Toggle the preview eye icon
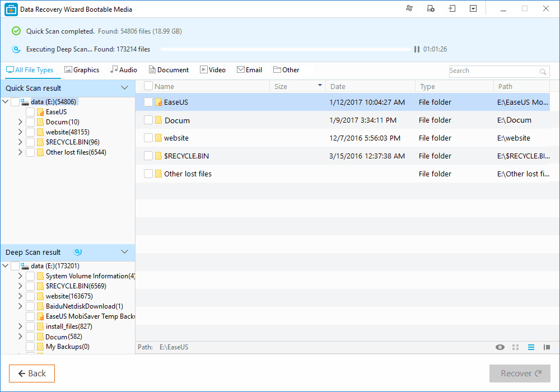The image size is (560, 392). (500, 347)
